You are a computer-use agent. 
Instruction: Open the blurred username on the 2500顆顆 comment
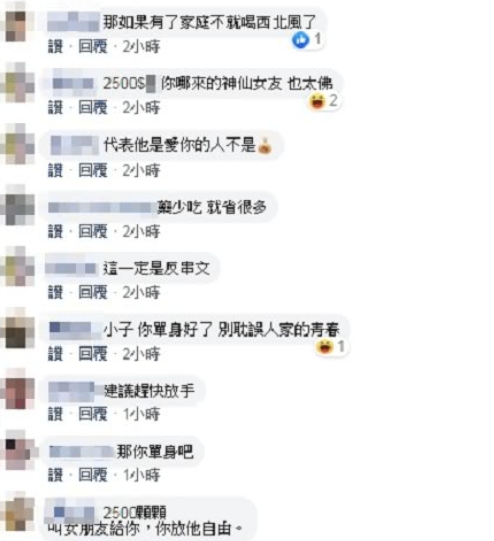[71, 512]
